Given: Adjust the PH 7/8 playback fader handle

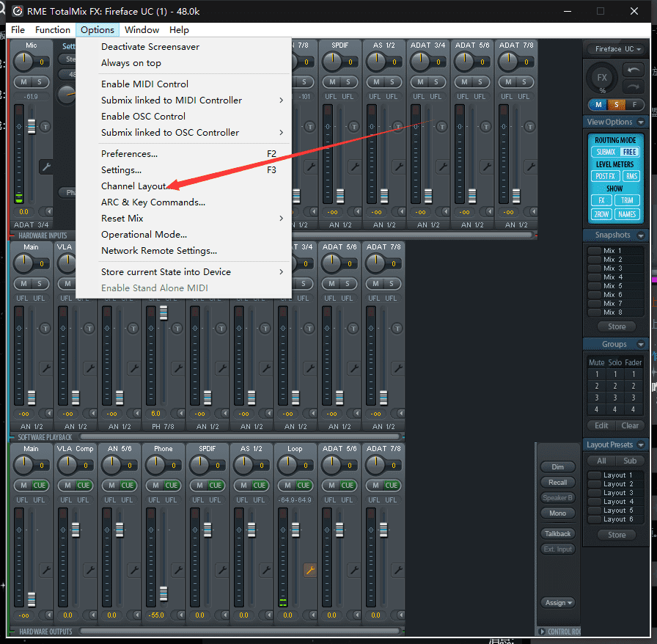Looking at the screenshot, I should click(x=164, y=312).
